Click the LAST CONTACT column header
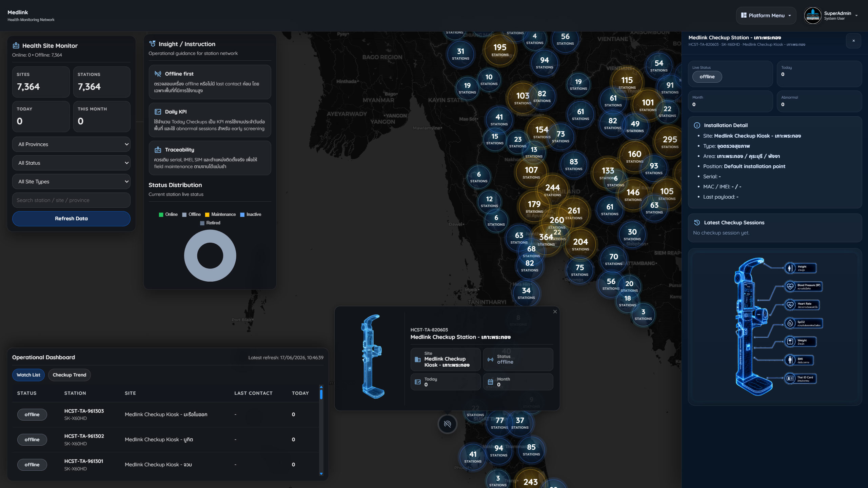This screenshot has height=488, width=868. (x=253, y=393)
